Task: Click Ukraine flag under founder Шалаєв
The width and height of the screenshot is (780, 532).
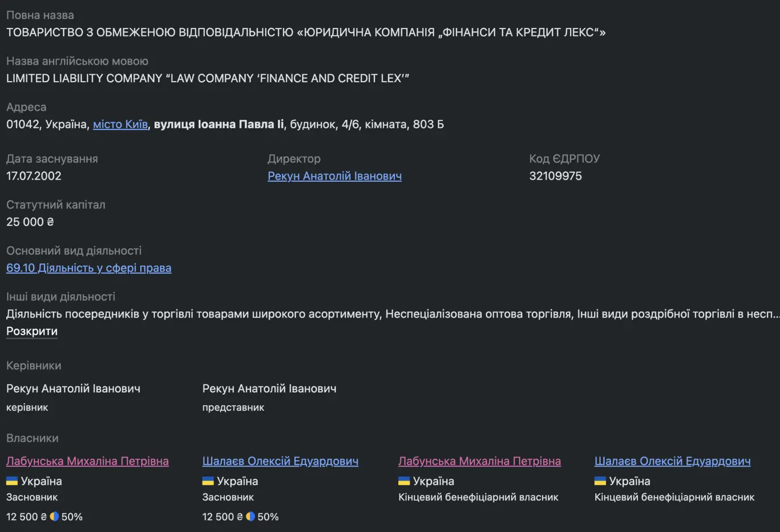Action: click(208, 481)
